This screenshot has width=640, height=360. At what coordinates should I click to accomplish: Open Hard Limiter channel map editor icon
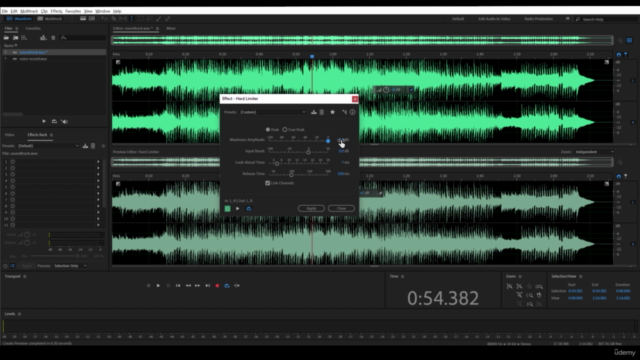344,112
